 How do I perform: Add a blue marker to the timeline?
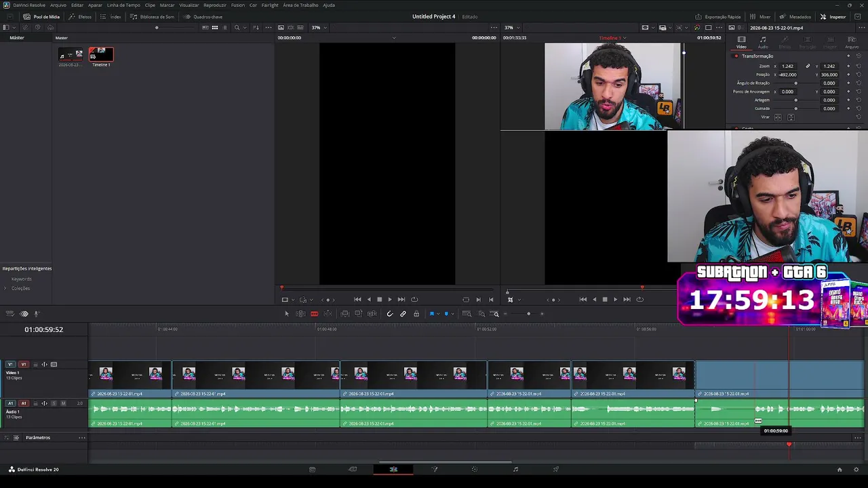click(x=446, y=314)
